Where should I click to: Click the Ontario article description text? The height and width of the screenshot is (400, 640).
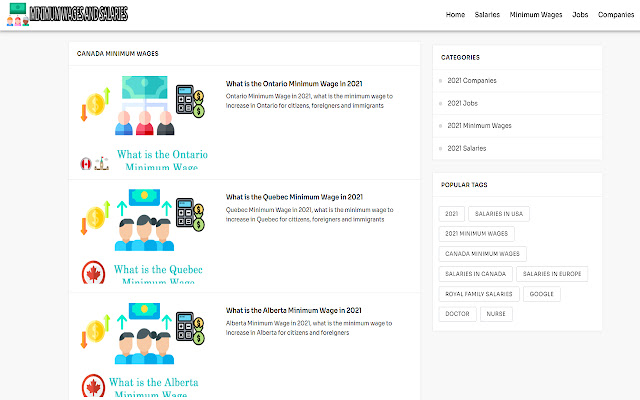point(309,101)
